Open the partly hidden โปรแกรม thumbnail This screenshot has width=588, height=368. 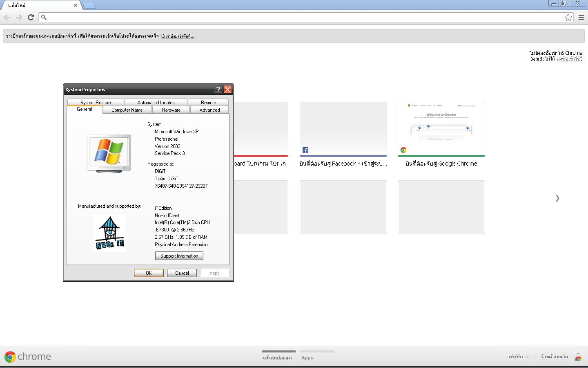point(261,129)
